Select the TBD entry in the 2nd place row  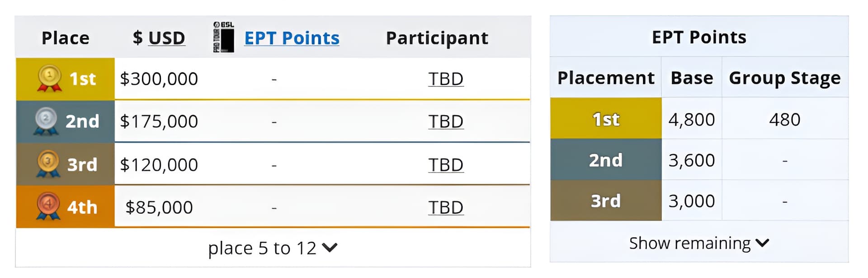446,121
